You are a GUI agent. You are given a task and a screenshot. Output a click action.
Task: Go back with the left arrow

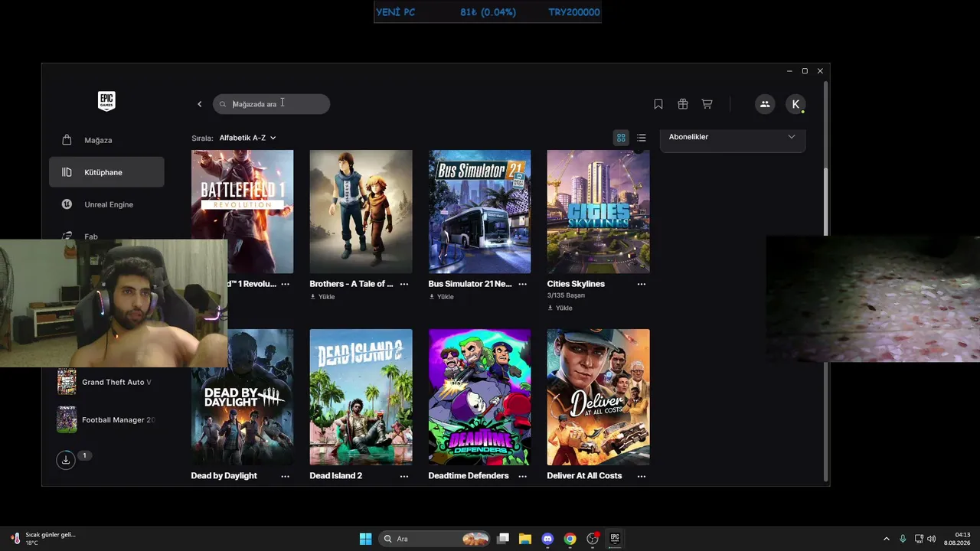point(200,104)
